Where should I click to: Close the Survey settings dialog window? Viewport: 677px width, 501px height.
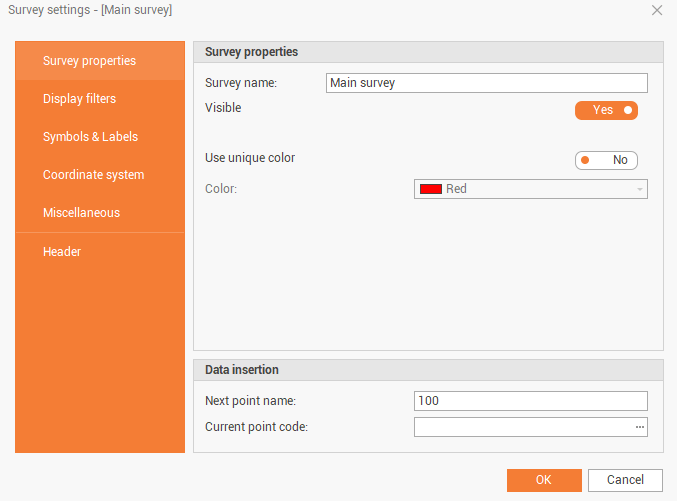tap(657, 10)
